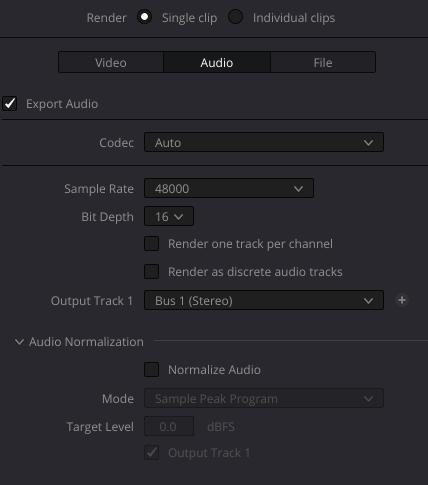Open the Bit Depth dropdown showing 16
Screen dimensions: 428x485
pos(169,217)
